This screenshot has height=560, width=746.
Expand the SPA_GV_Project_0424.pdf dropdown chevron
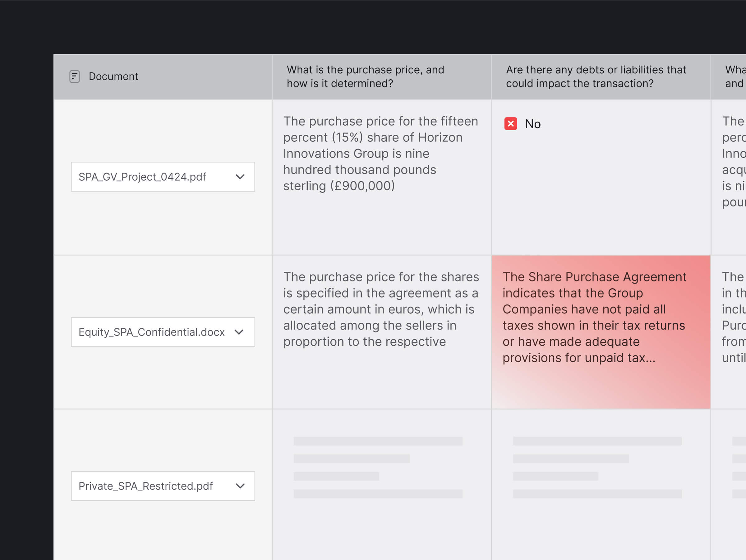click(x=240, y=177)
